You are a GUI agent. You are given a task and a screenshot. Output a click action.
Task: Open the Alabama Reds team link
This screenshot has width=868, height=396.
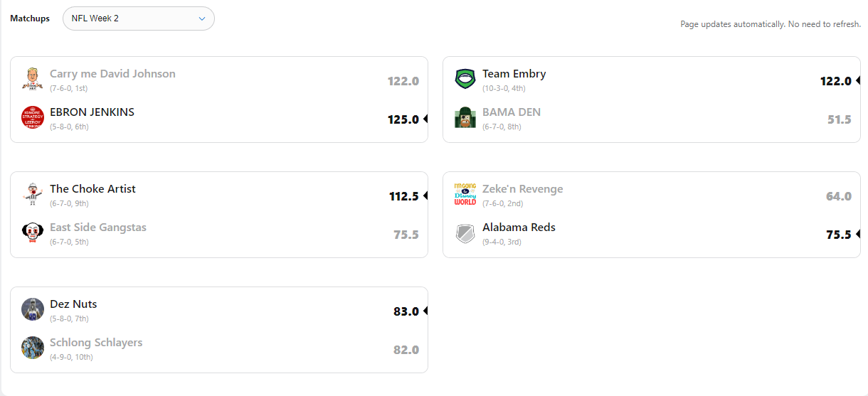point(519,228)
